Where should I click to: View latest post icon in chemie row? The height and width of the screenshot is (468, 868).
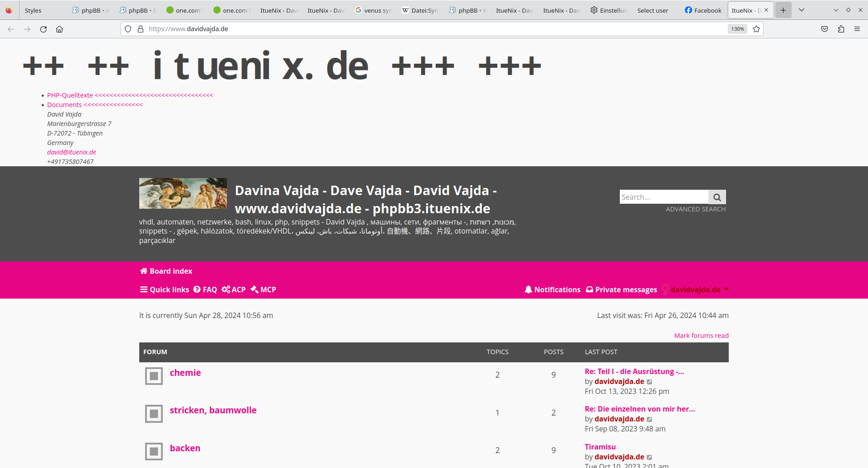coord(650,382)
